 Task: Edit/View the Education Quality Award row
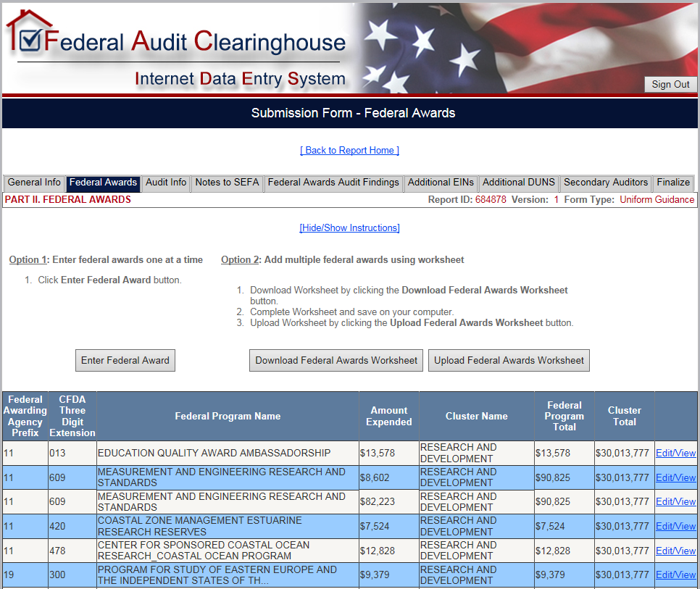[x=675, y=454]
